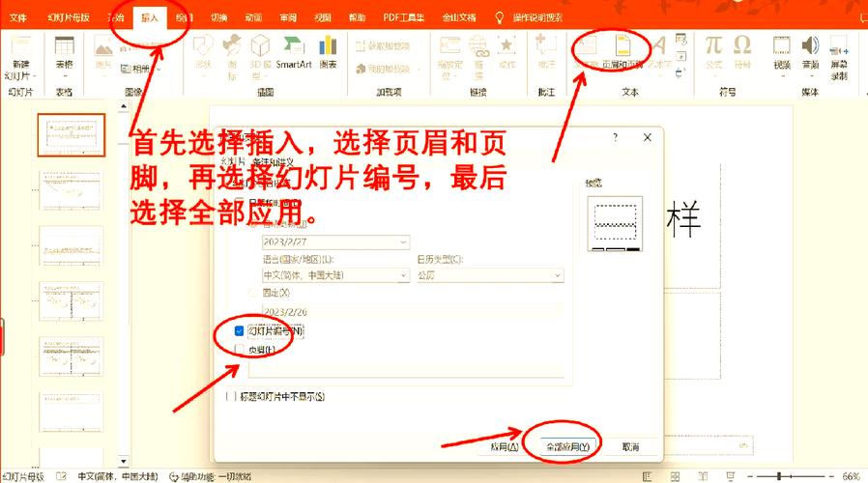Open the PDF工具集 tab
Viewport: 868px width, 483px height.
(404, 17)
